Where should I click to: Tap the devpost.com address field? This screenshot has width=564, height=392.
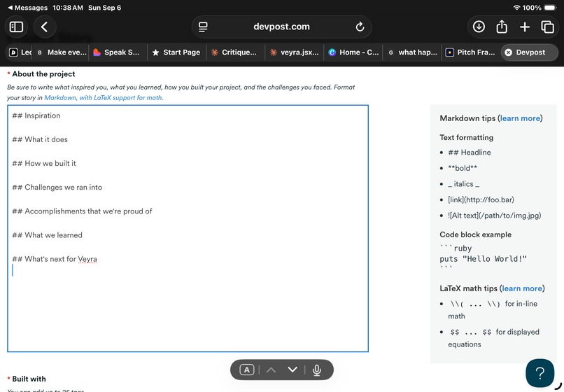281,27
